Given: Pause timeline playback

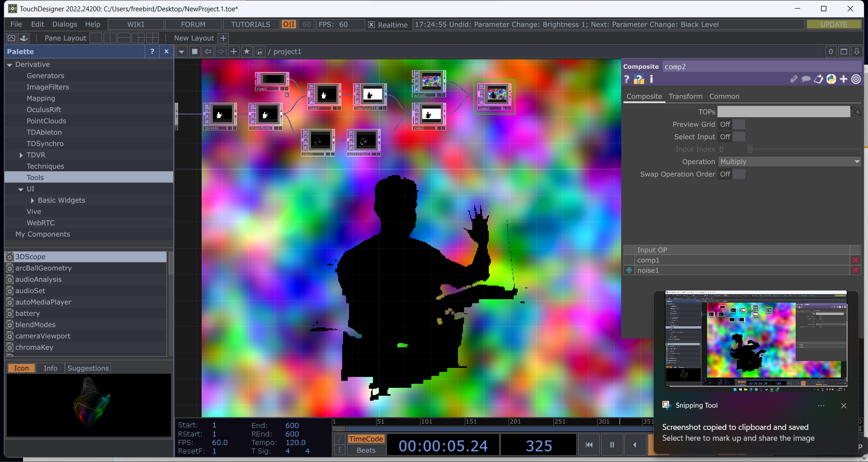Looking at the screenshot, I should point(612,445).
